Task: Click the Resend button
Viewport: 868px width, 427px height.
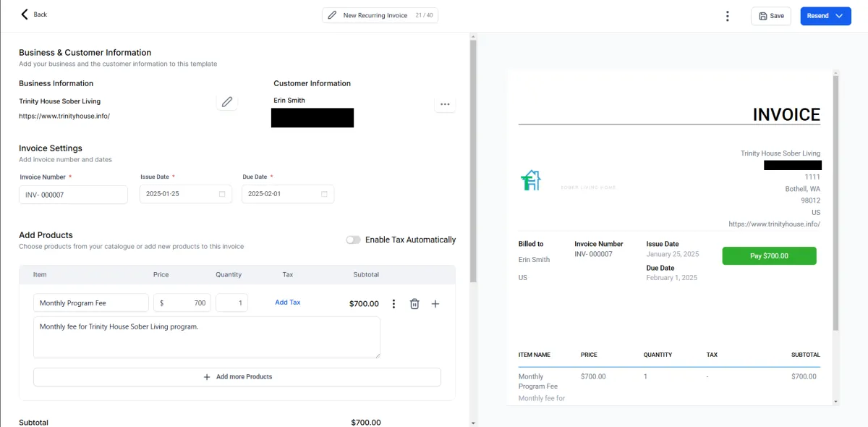Action: [x=817, y=16]
